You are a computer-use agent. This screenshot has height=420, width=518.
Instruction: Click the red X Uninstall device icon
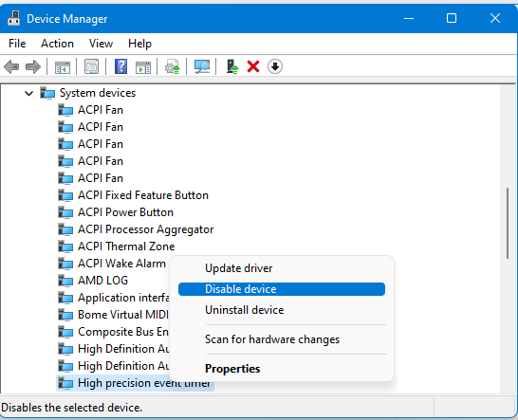[x=253, y=66]
